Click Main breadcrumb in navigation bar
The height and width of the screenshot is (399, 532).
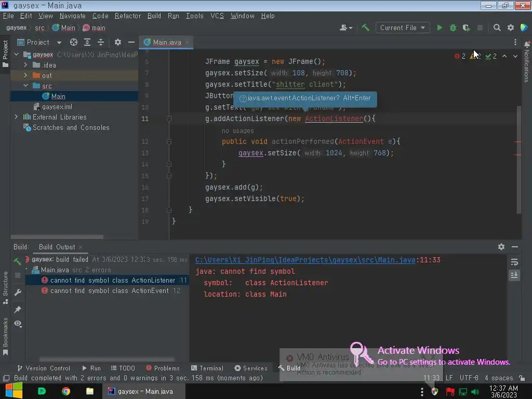click(x=64, y=28)
